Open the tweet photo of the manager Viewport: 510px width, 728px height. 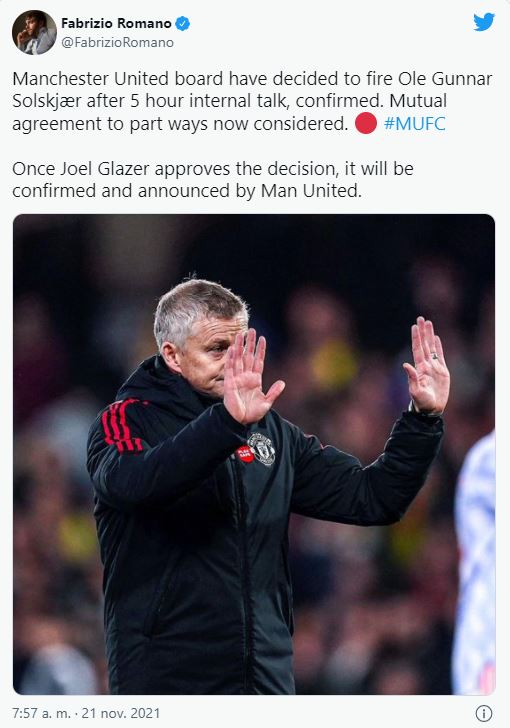(x=254, y=454)
